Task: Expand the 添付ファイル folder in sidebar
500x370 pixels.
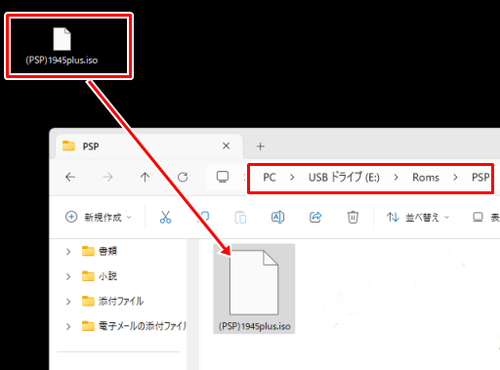Action: tap(68, 301)
